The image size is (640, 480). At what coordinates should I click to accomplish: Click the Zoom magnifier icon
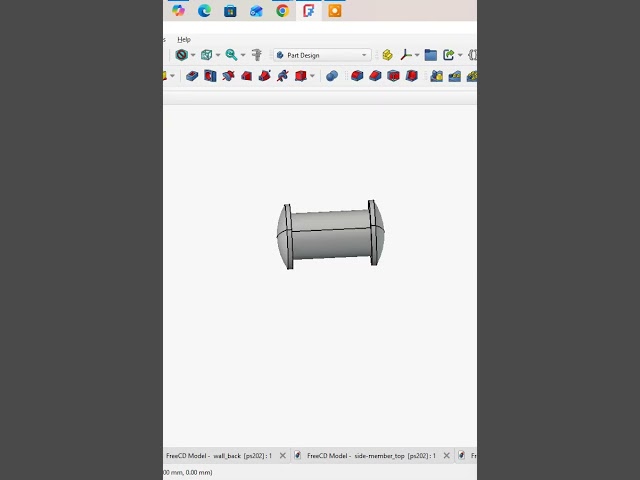[x=231, y=55]
